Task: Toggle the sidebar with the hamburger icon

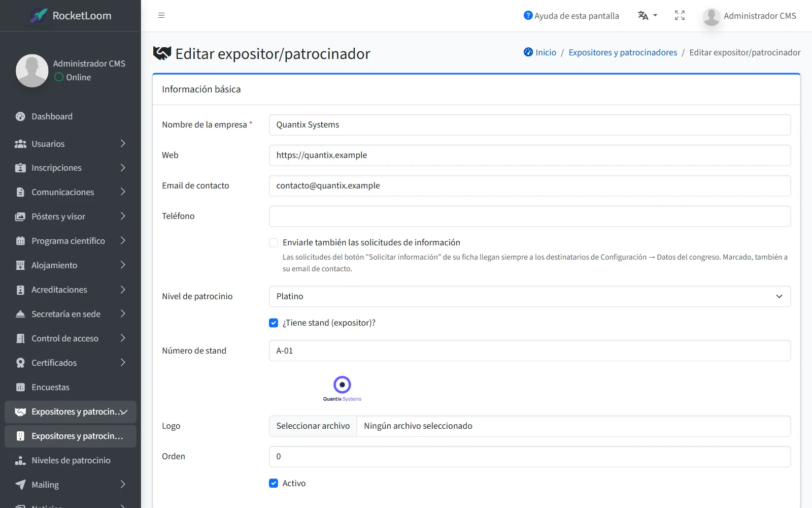Action: (161, 15)
